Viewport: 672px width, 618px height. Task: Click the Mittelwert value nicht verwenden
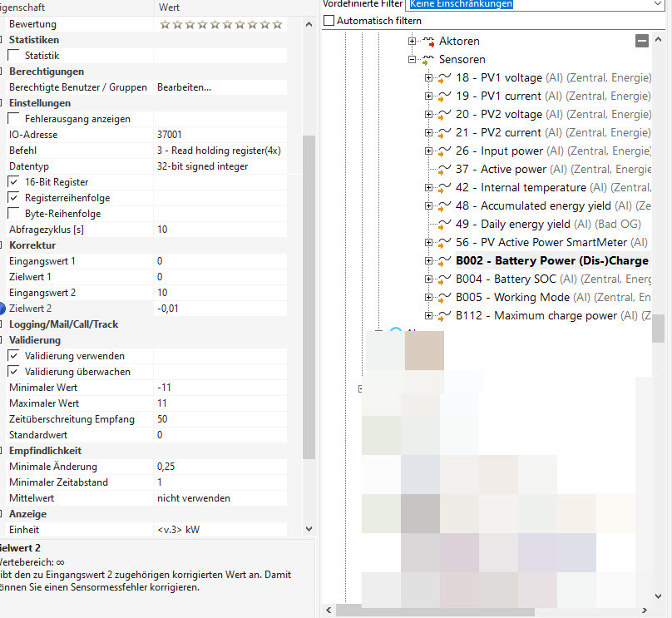(x=194, y=498)
